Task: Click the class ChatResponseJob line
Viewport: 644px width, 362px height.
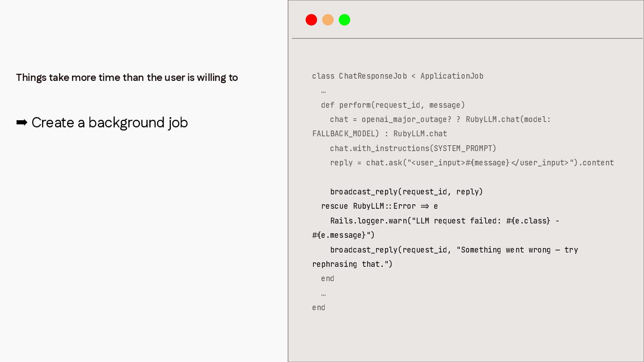Action: 398,76
